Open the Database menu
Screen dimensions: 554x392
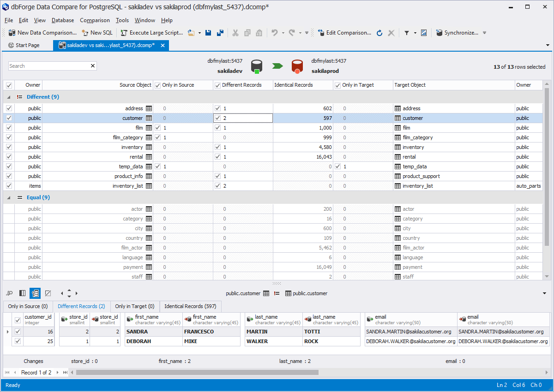point(62,20)
